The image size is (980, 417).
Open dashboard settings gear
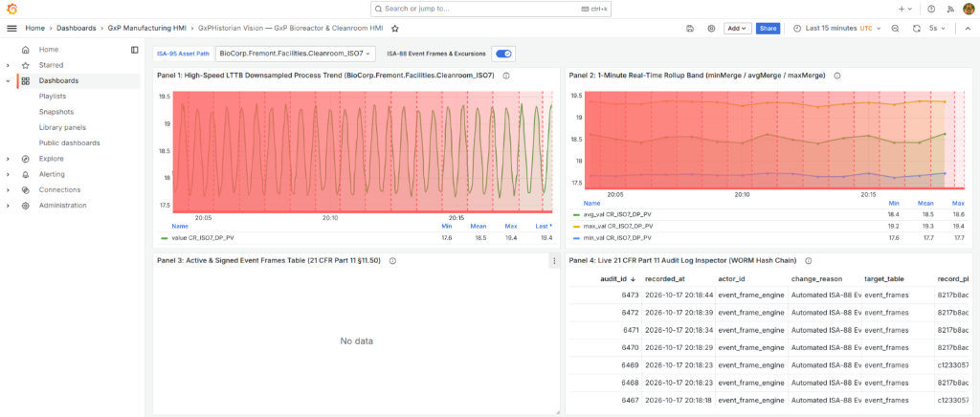(x=711, y=28)
